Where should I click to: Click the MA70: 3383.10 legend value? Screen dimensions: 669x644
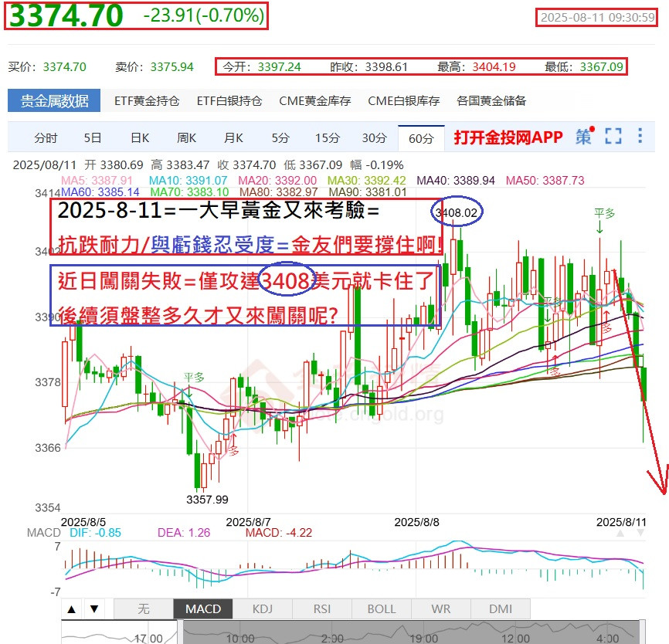189,192
